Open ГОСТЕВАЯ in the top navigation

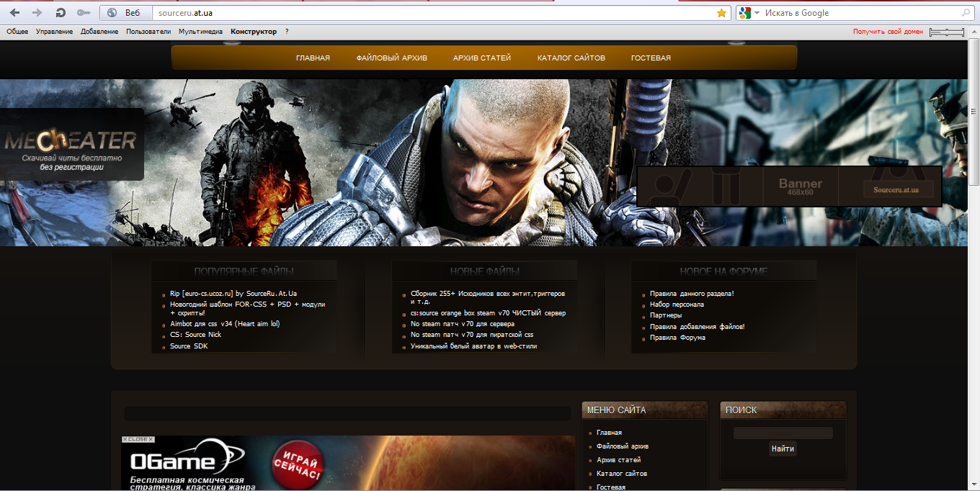651,58
